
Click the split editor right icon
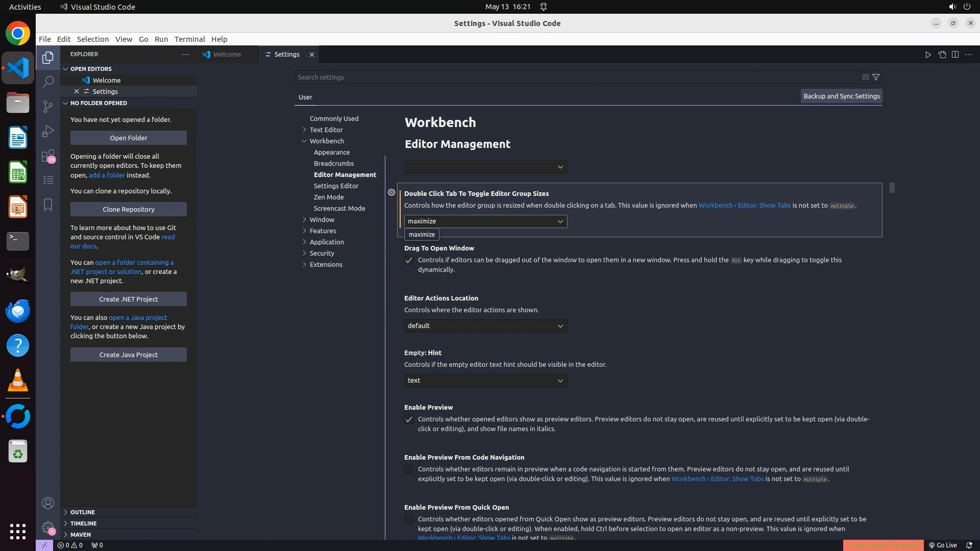pyautogui.click(x=955, y=55)
